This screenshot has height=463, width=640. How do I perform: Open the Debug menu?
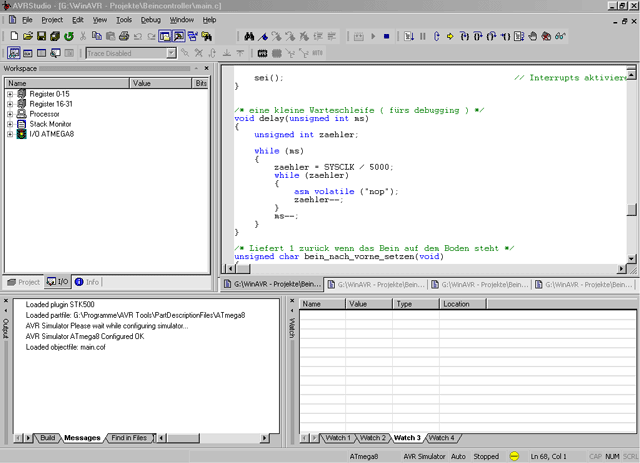point(150,20)
